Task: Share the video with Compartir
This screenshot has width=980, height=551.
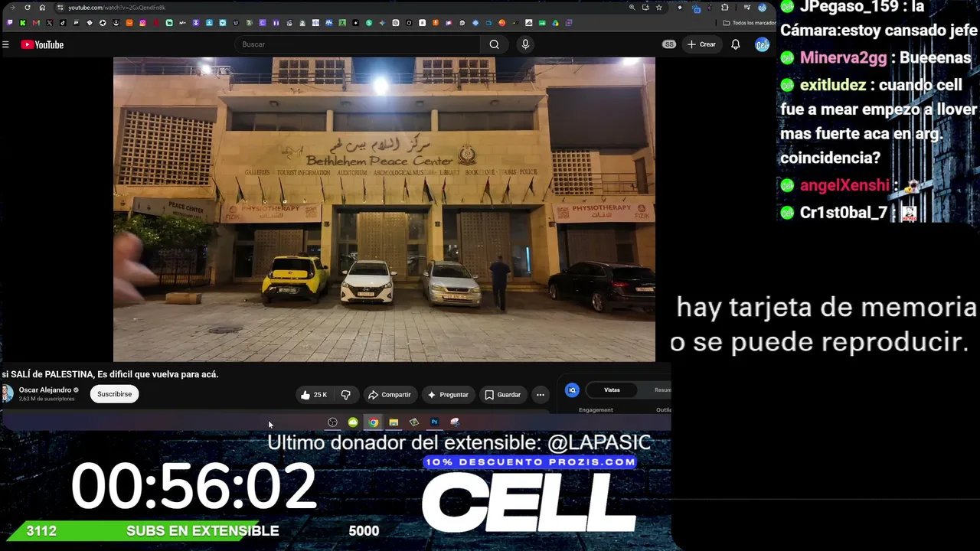Action: pos(390,395)
